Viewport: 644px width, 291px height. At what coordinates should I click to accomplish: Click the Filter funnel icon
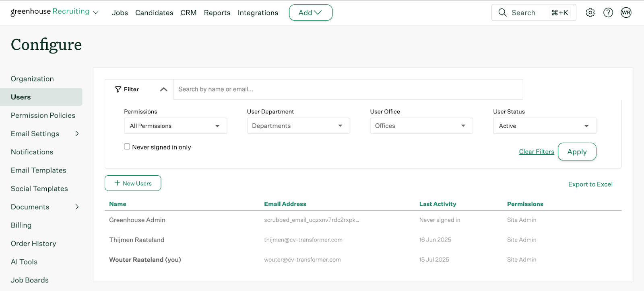coord(118,89)
